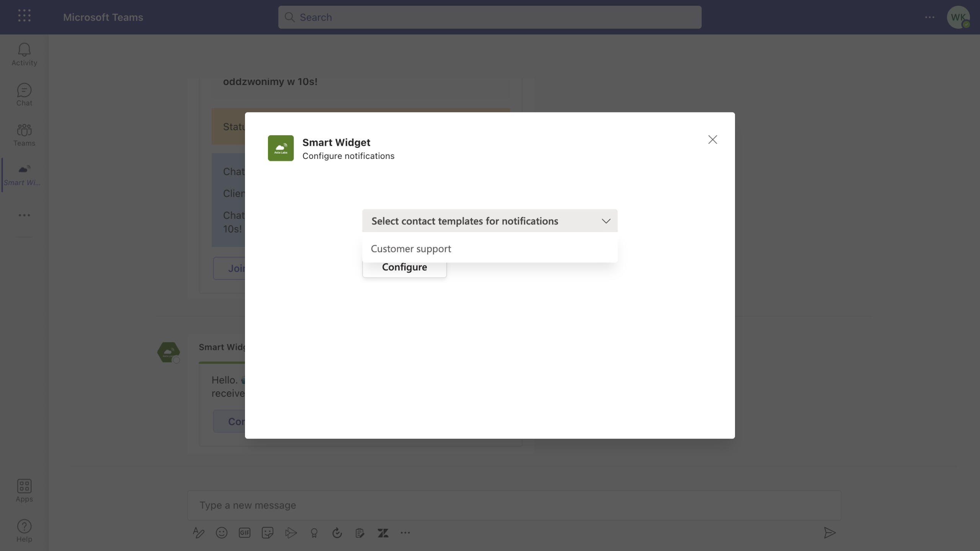Open the Help icon in sidebar
The image size is (980, 551).
click(24, 531)
